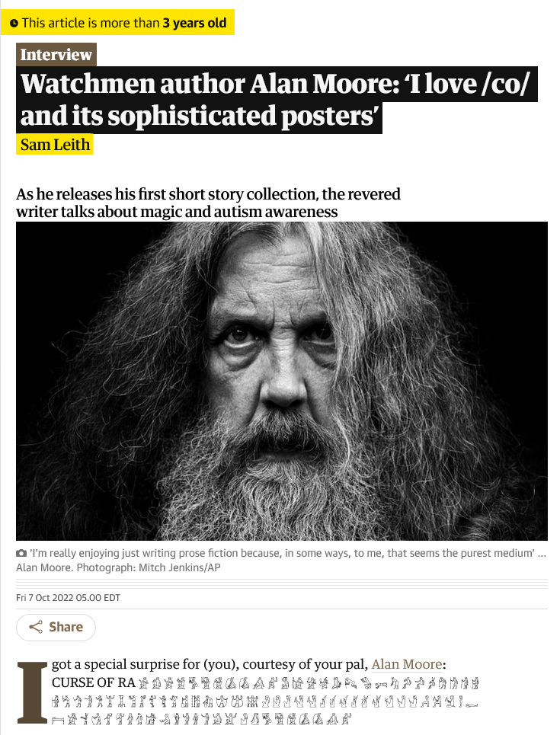Click the large drop cap letter I

point(32,692)
